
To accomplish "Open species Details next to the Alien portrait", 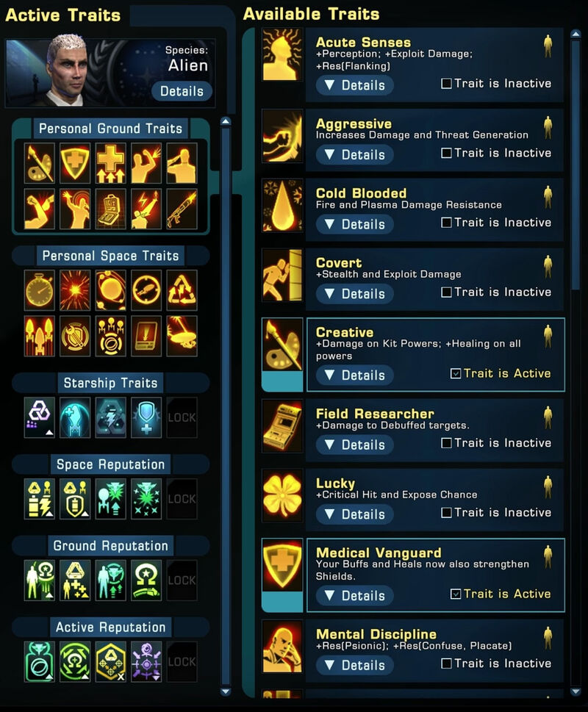I will [x=182, y=91].
